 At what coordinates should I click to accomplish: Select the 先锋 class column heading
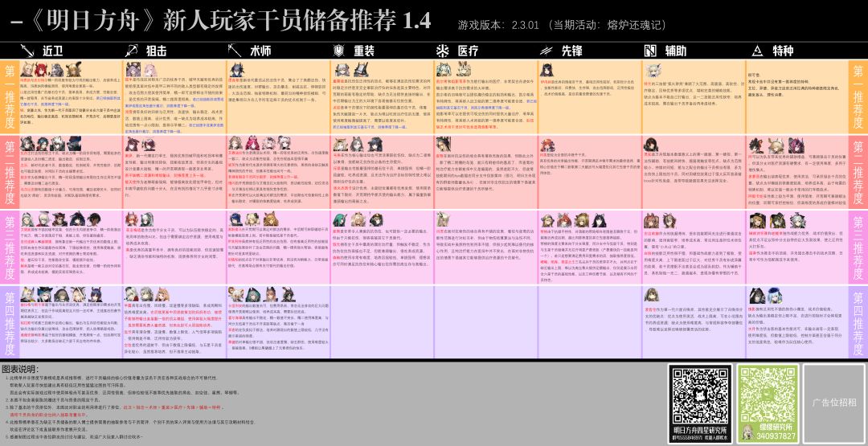[x=572, y=51]
